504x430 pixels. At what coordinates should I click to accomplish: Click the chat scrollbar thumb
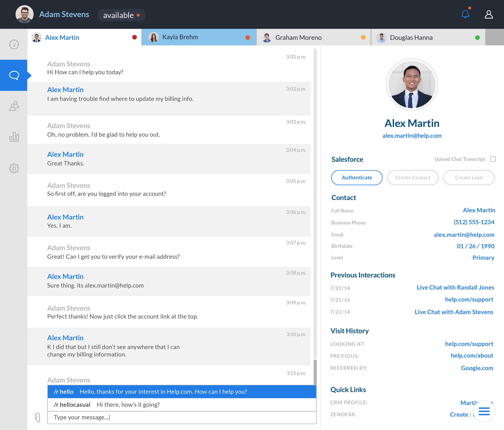[x=315, y=372]
